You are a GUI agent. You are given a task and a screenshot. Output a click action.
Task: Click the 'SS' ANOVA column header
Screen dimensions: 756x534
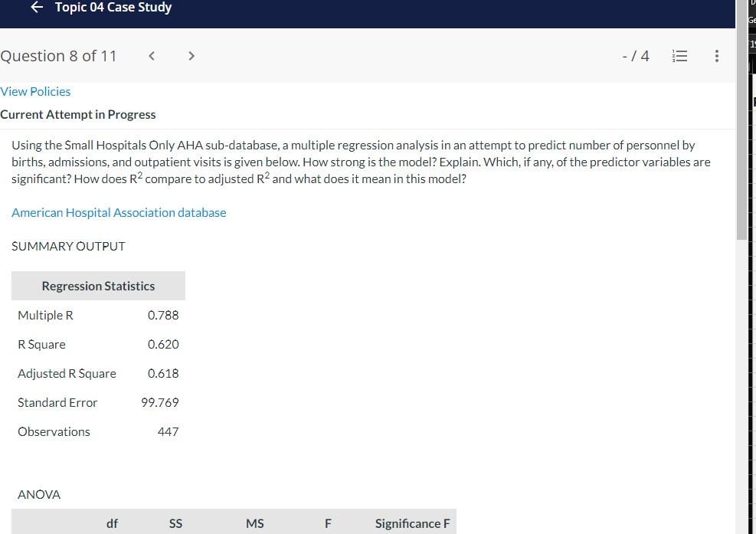point(175,523)
